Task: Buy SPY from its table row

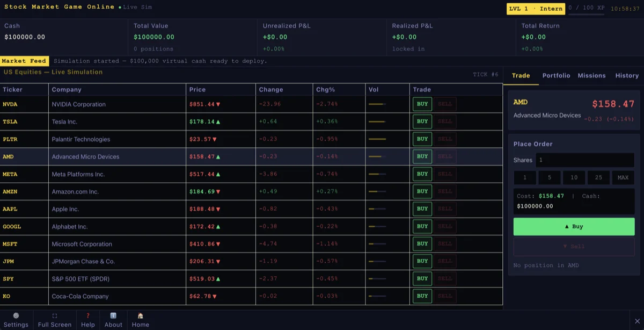Action: coord(422,278)
